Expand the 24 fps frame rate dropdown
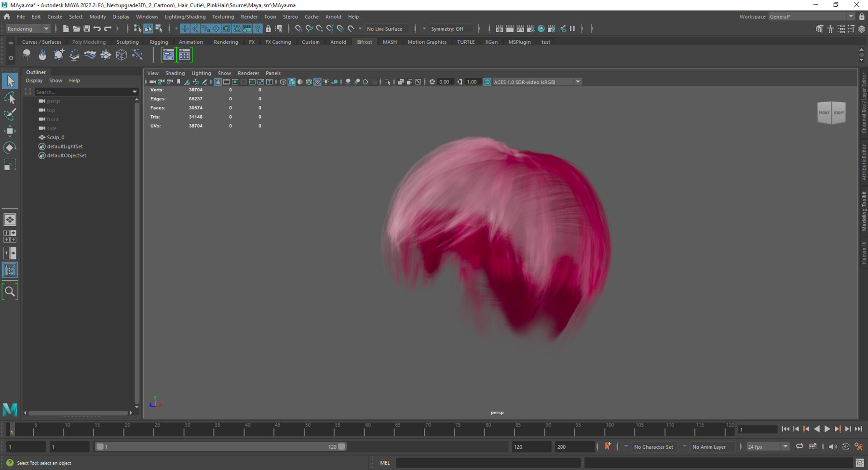868x470 pixels. click(785, 446)
